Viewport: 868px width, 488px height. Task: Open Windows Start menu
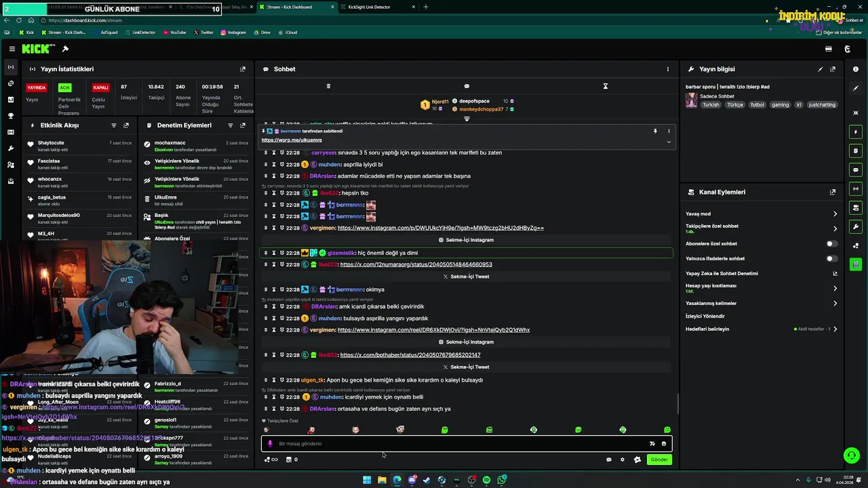pyautogui.click(x=367, y=480)
